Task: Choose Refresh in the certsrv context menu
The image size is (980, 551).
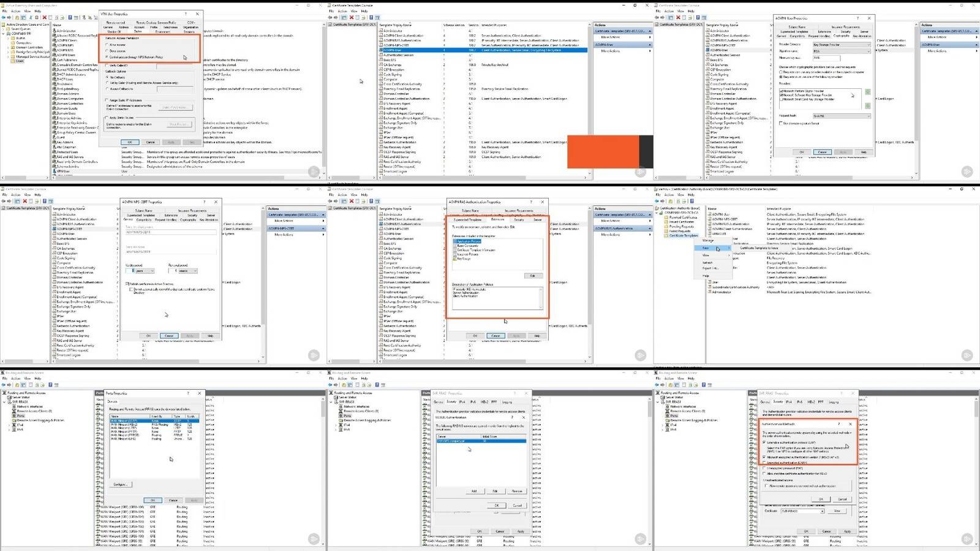Action: tap(707, 262)
